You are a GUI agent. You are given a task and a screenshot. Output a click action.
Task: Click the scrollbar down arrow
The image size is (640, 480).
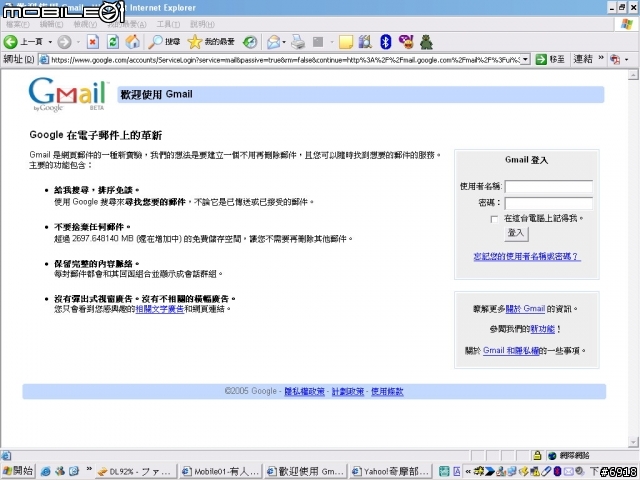pos(633,442)
